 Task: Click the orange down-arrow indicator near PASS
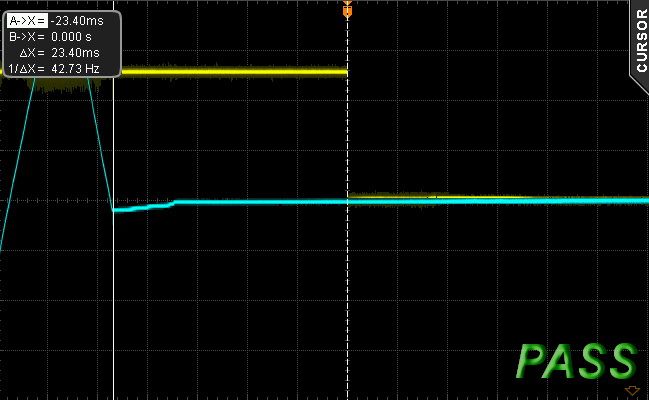click(x=632, y=390)
